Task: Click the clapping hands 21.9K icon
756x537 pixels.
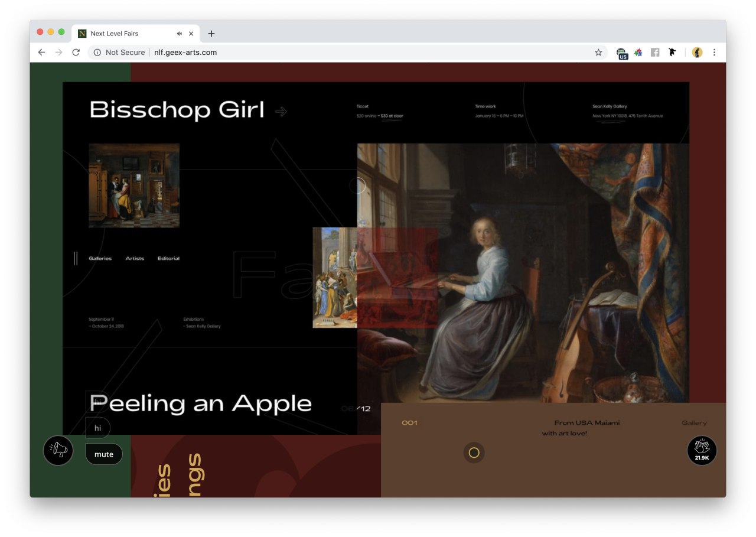Action: pyautogui.click(x=702, y=451)
